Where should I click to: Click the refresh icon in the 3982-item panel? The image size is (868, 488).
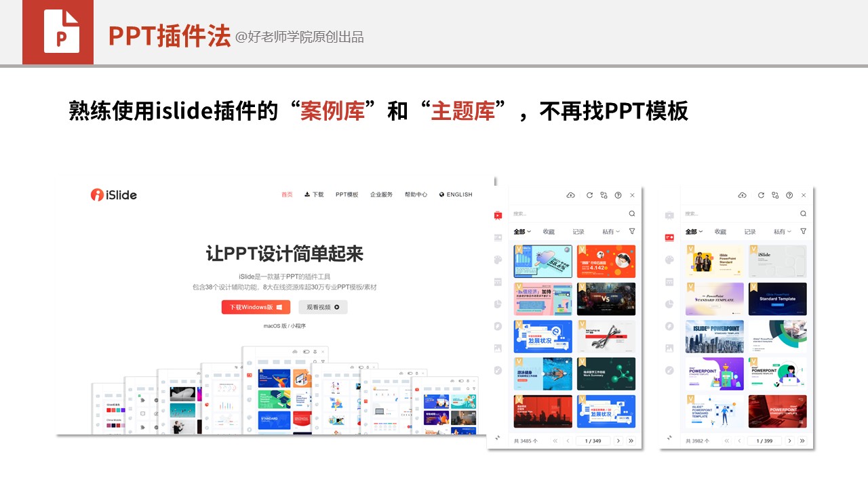761,195
